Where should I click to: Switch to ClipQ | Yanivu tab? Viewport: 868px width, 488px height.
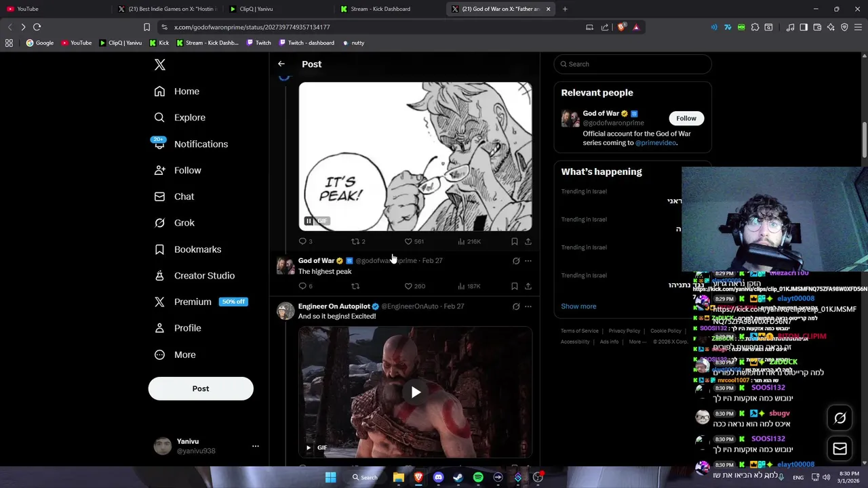(x=278, y=9)
